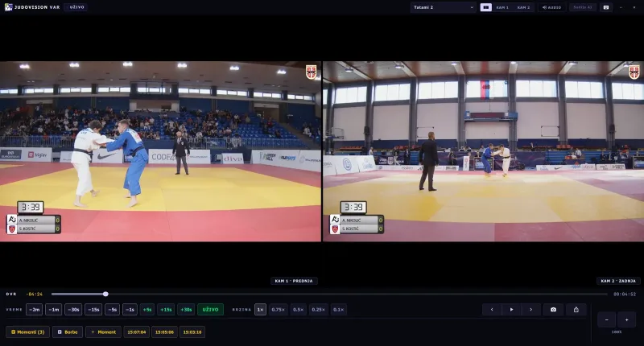Click the DVR offset time -04:24
This screenshot has height=346, width=644.
[x=35, y=295]
